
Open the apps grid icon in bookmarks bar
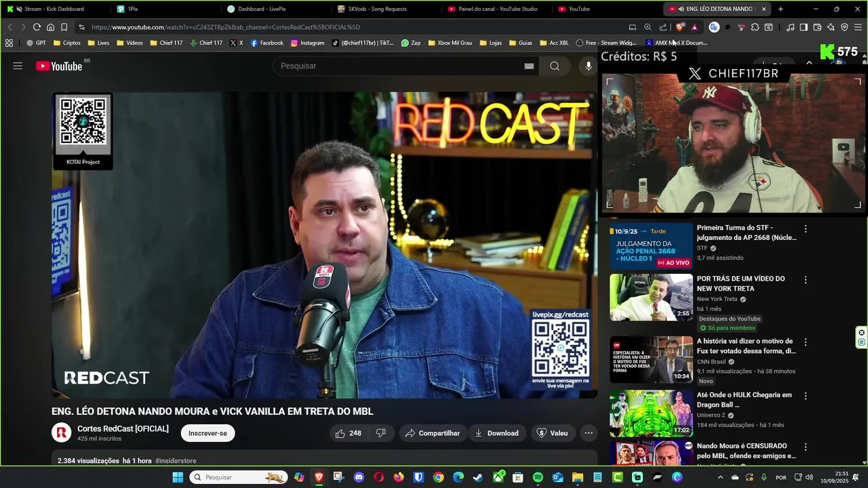point(9,43)
